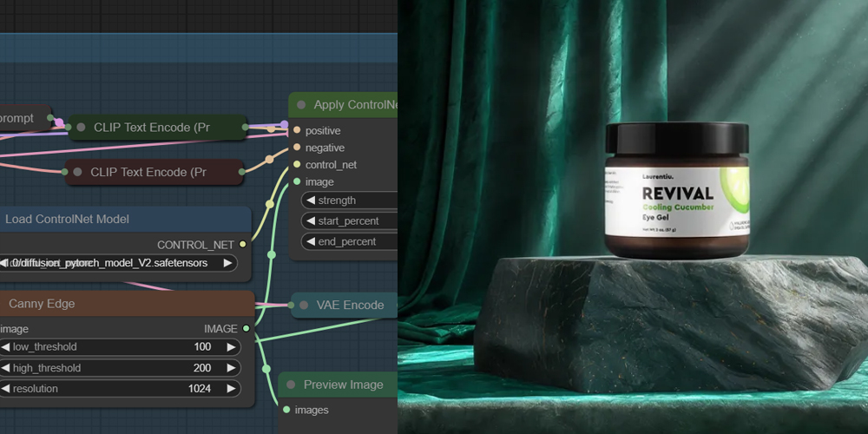Click the link midpoint on wire to Preview Image
Viewport: 868px width, 434px height.
tap(266, 369)
